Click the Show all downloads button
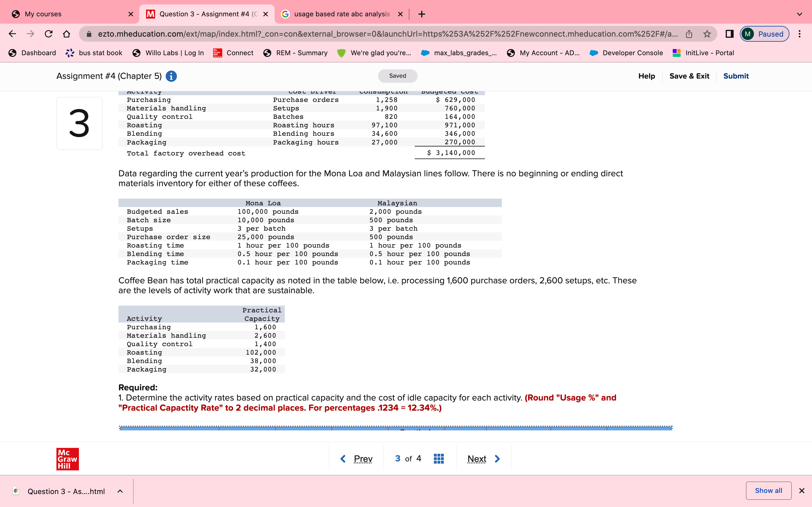Viewport: 812px width, 507px height. (768, 491)
